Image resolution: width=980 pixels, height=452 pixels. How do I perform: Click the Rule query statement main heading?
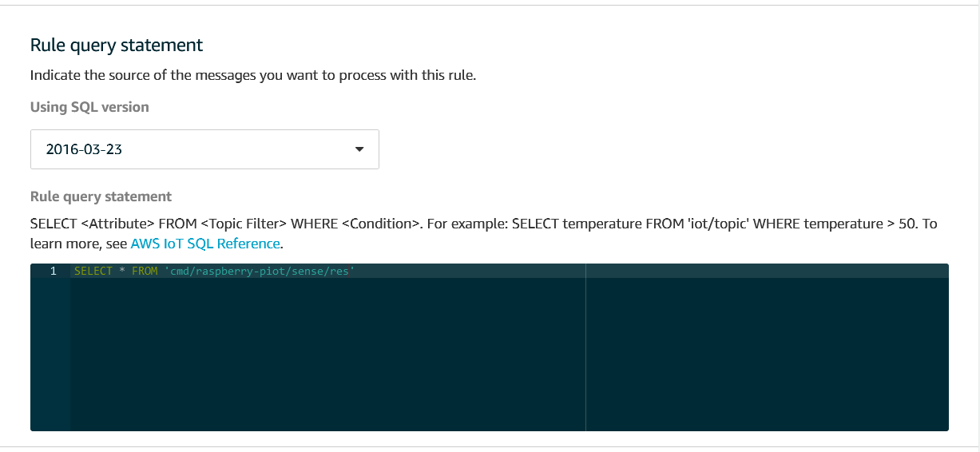(x=117, y=45)
